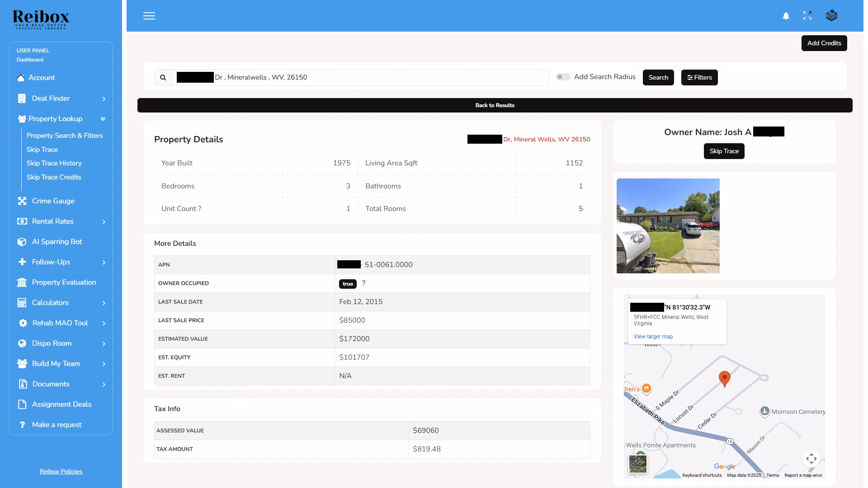Open Crime Gauge from sidebar

(x=53, y=201)
